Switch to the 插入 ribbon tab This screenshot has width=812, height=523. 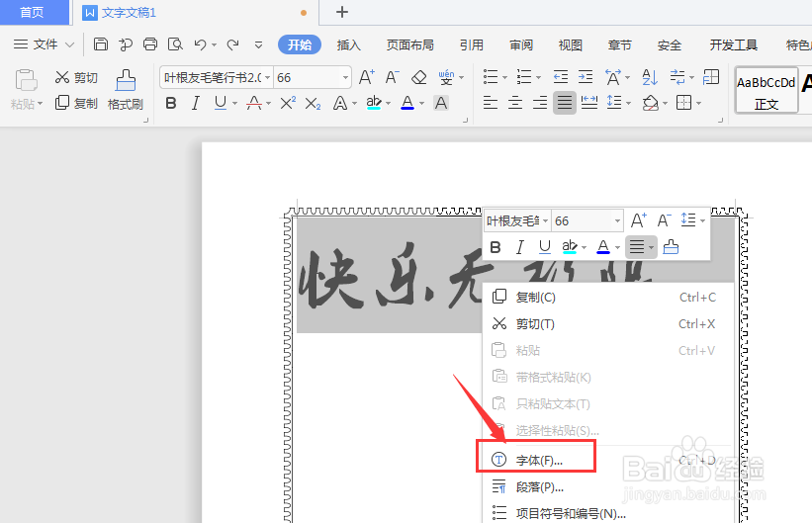pyautogui.click(x=348, y=45)
